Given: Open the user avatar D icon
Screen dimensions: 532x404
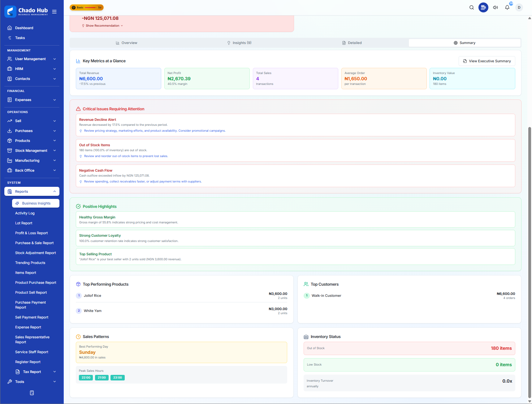Looking at the screenshot, I should coord(519,7).
